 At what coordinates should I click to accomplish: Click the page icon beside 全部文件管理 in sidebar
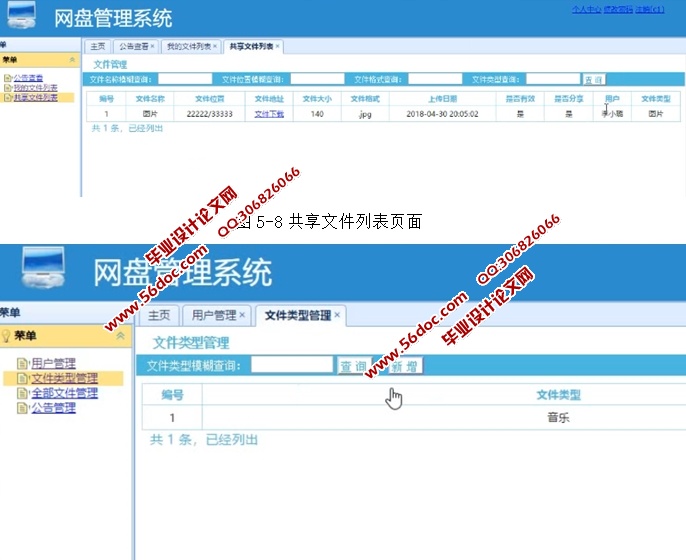(24, 394)
